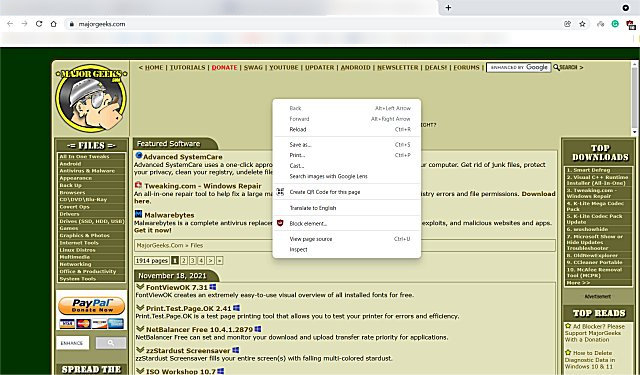Open the FORUMS nav link

(x=466, y=67)
